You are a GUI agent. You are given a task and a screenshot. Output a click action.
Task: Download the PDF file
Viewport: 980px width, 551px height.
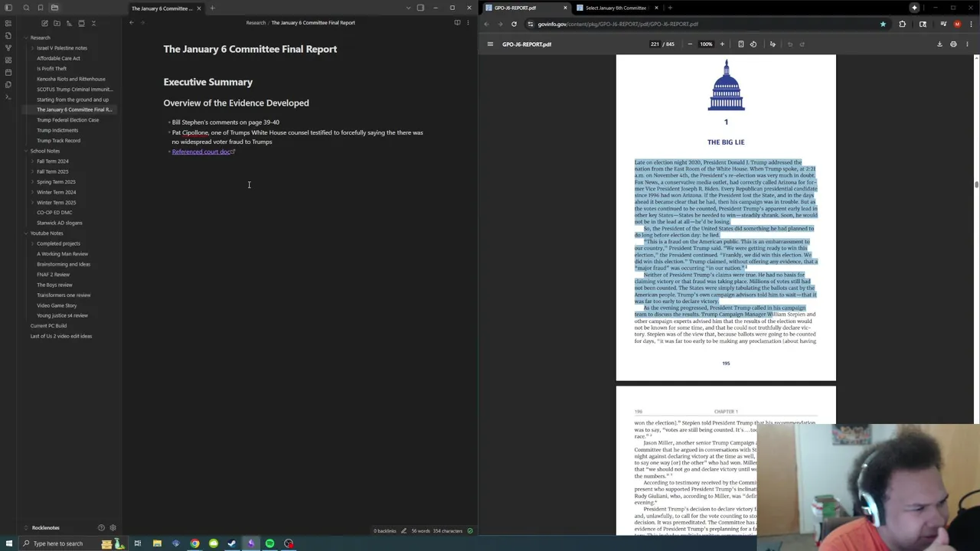(x=939, y=44)
